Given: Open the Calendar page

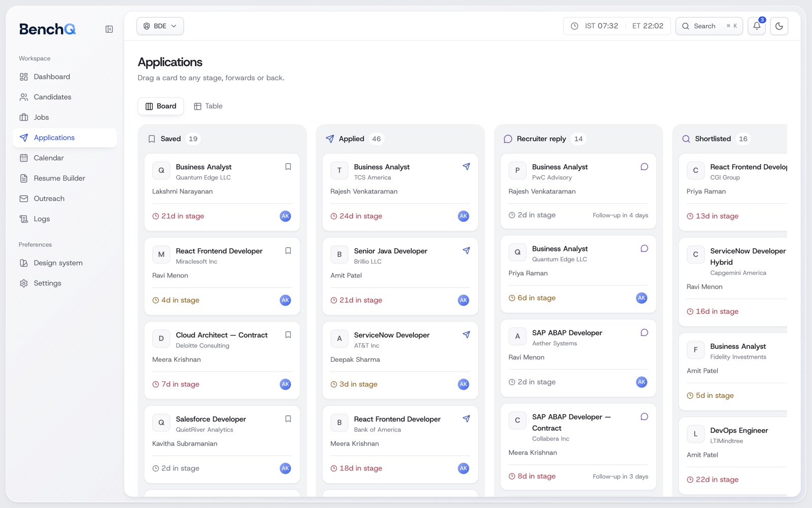Looking at the screenshot, I should click(x=65, y=158).
